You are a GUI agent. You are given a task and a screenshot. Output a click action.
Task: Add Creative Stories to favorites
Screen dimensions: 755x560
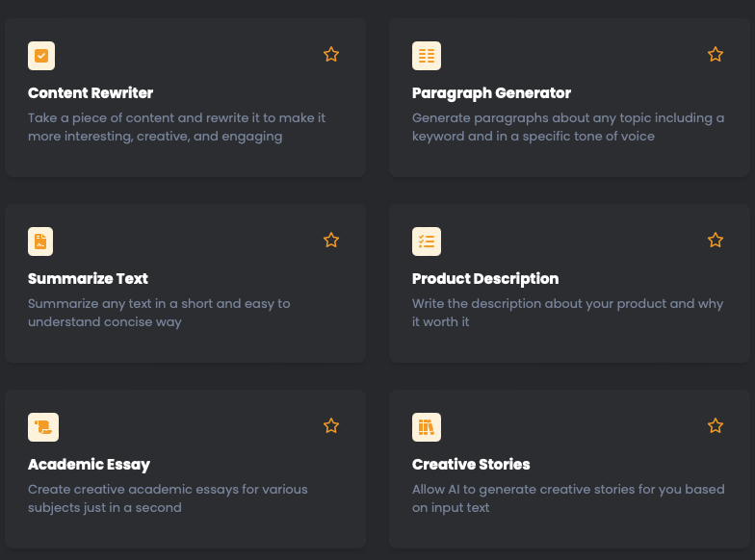(716, 425)
